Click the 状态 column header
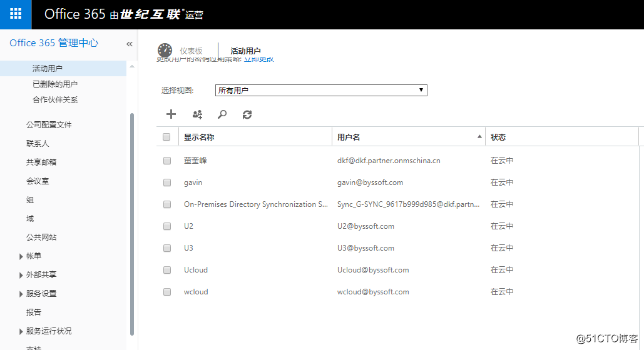Viewport: 644px width, 350px height. click(498, 137)
